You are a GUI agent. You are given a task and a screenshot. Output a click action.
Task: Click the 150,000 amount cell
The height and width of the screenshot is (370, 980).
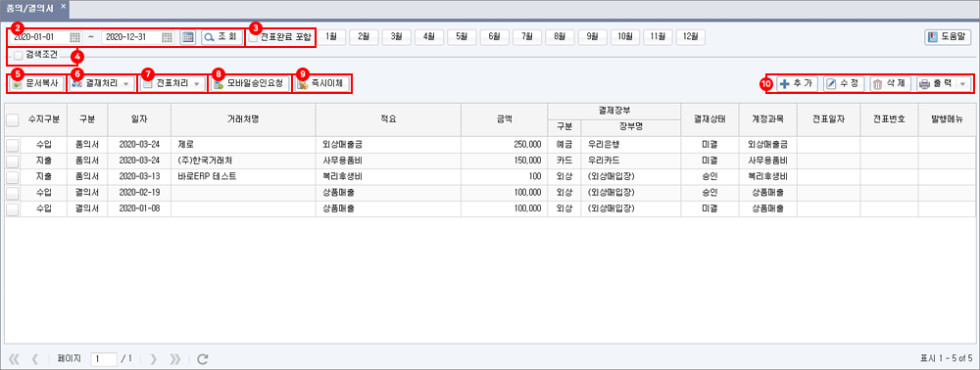[x=504, y=161]
